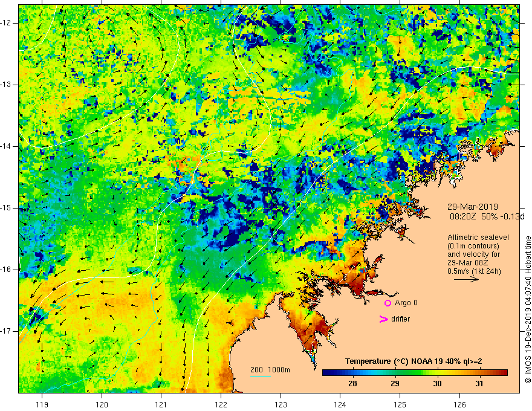Click the 31 tick label on the color bar
The image size is (532, 411).
point(479,384)
